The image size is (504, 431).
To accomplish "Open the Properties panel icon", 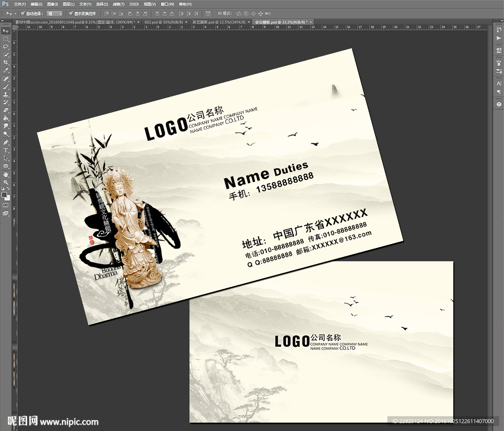I will (499, 50).
